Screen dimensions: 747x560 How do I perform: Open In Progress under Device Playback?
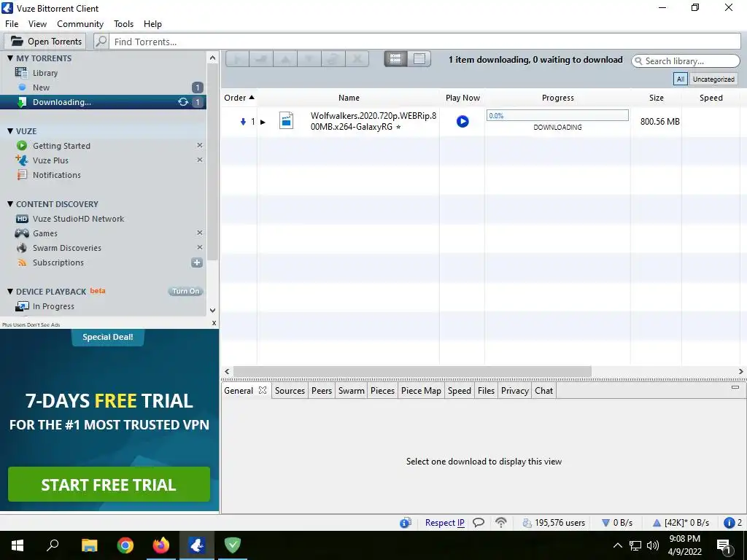[53, 306]
